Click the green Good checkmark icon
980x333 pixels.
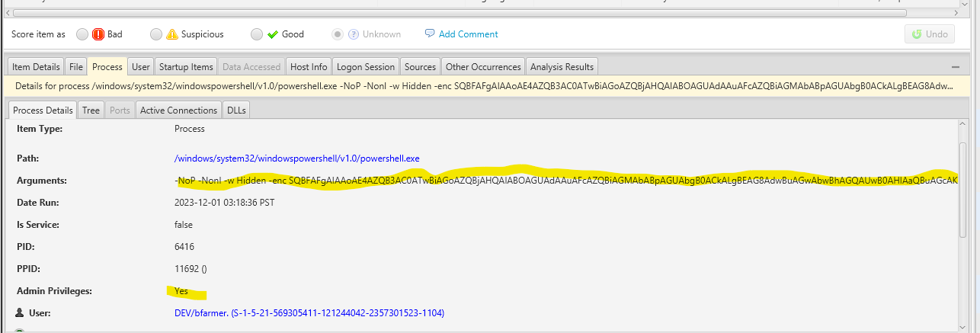click(x=272, y=34)
